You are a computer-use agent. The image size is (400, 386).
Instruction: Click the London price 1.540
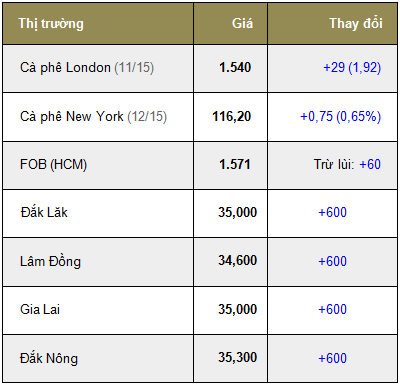(235, 67)
